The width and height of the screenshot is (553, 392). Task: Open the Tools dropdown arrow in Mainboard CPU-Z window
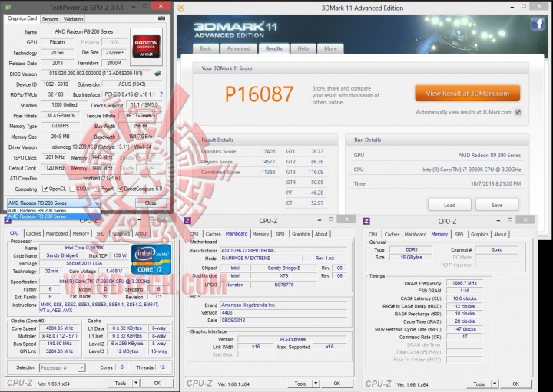pyautogui.click(x=316, y=384)
